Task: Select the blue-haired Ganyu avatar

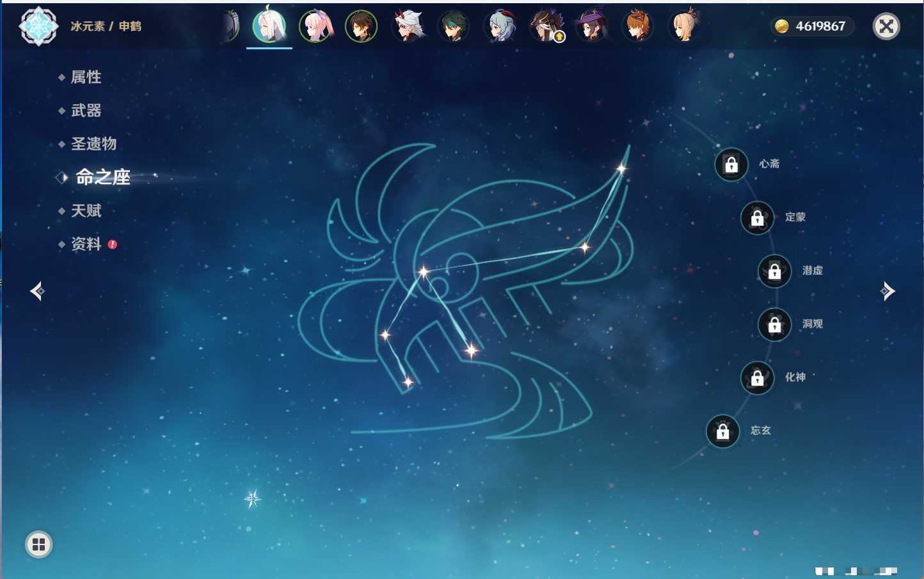Action: (x=500, y=26)
